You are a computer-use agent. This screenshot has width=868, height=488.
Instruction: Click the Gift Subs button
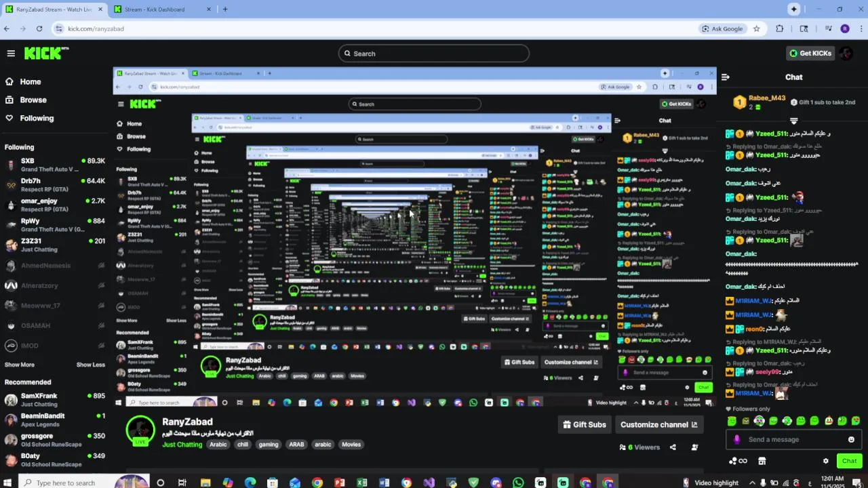click(585, 424)
